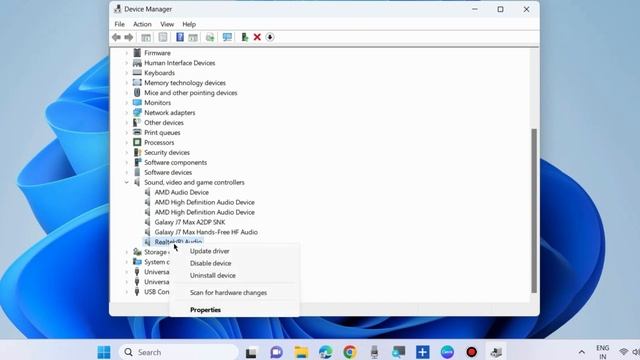Open the File menu
Screen dimensions: 640x360
120,24
